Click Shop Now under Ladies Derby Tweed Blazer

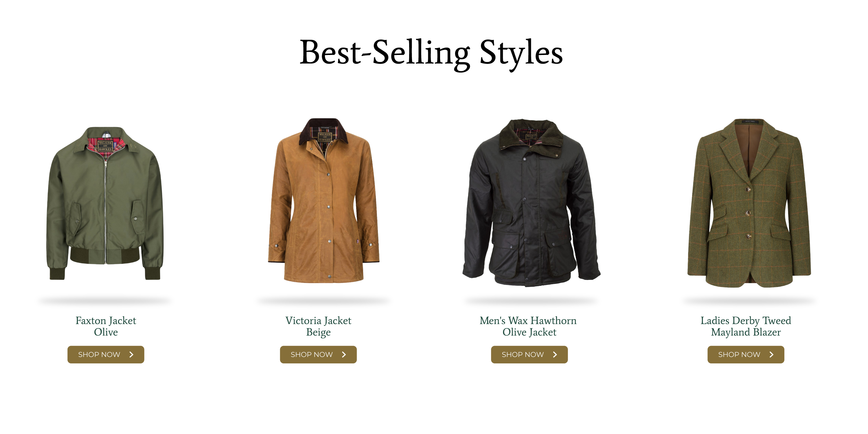coord(746,354)
